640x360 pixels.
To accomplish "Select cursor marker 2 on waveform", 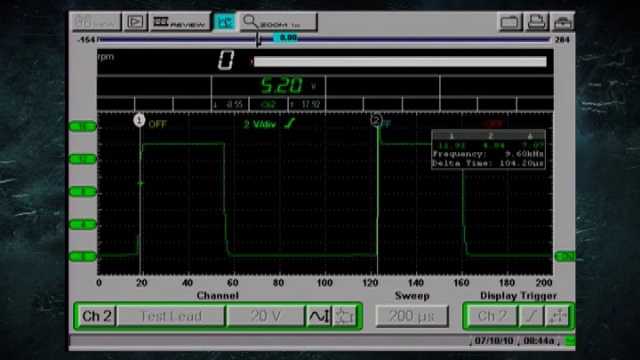I will [376, 120].
